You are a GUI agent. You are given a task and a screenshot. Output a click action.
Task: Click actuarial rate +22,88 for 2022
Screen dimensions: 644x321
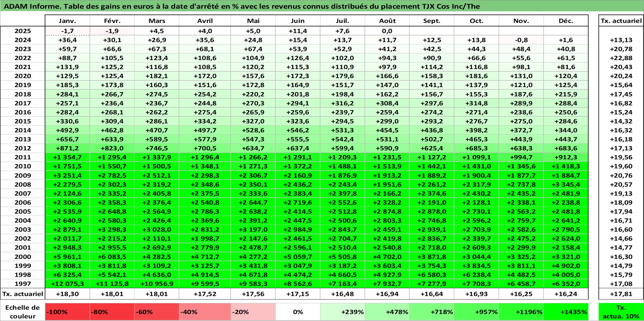tap(621, 58)
